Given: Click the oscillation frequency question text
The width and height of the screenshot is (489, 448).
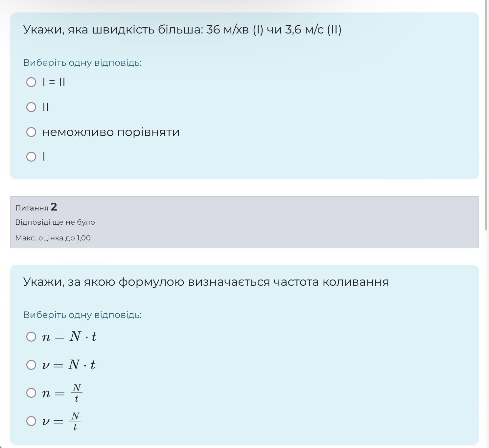Looking at the screenshot, I should pos(206,282).
